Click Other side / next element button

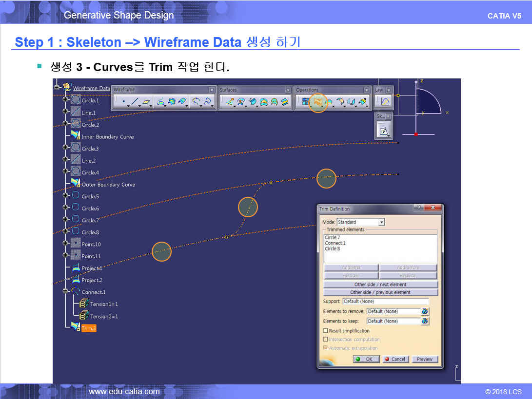[380, 285]
